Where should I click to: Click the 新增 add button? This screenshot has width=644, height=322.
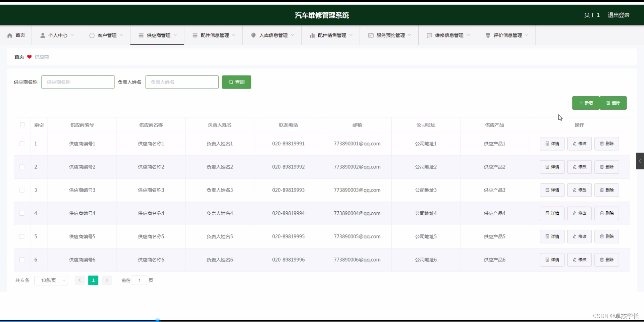[586, 103]
